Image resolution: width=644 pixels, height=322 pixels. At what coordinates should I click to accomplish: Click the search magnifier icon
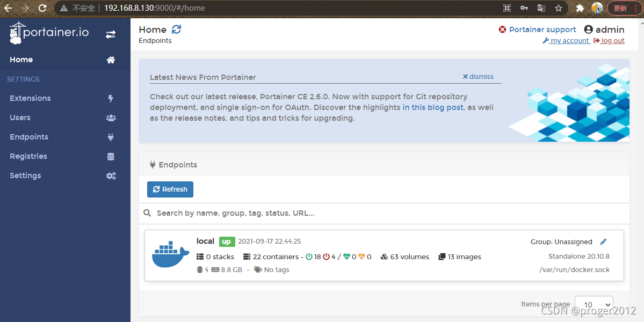point(147,213)
